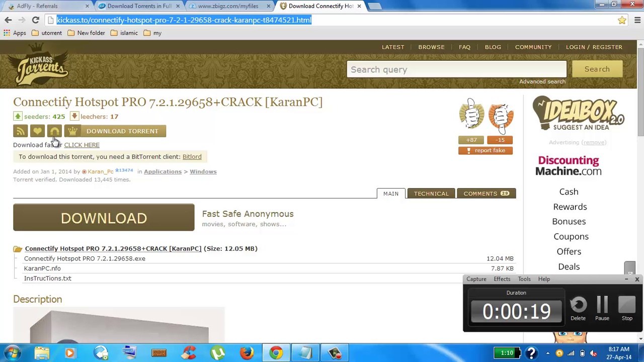Open the Advanced search link

pos(542,81)
